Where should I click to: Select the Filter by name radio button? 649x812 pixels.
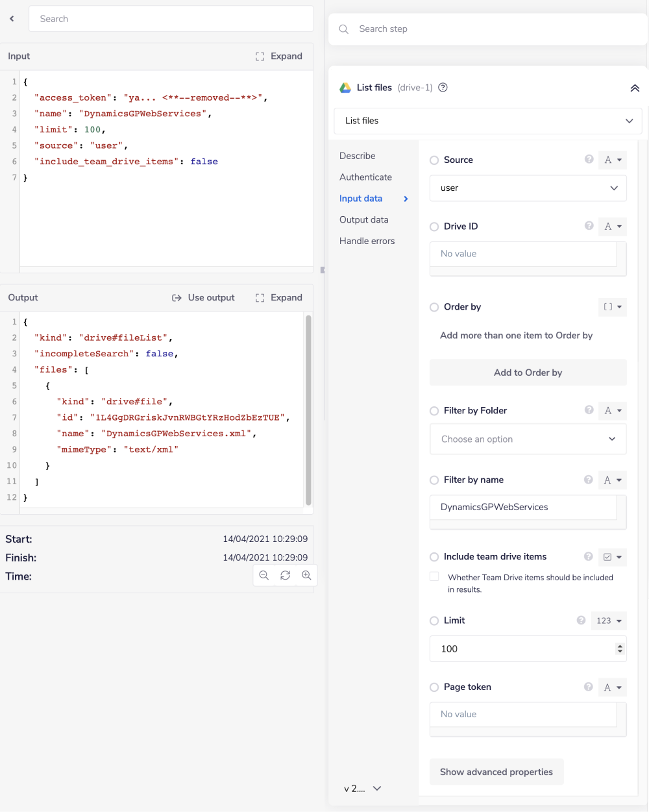pos(434,480)
